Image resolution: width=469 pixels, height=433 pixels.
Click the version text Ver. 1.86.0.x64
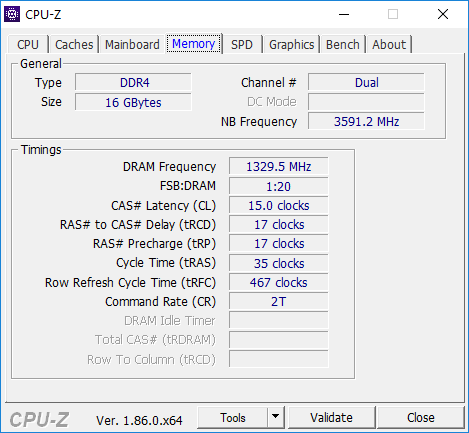[x=139, y=420]
